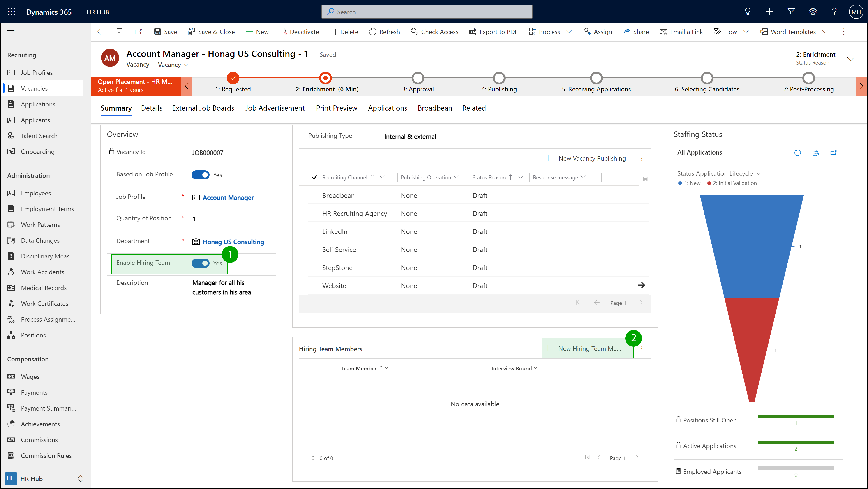This screenshot has height=489, width=868.
Task: Go back using the back arrow
Action: pos(100,32)
